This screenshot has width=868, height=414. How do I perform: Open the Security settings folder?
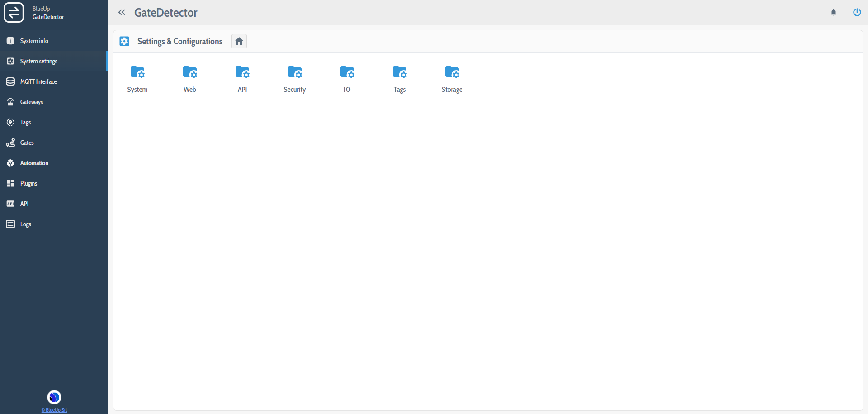pyautogui.click(x=295, y=79)
